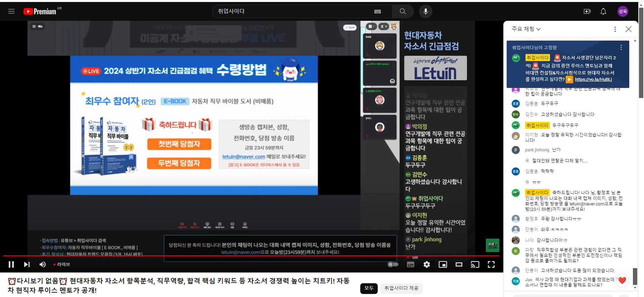Jump to live with 라이브 indicator
Image resolution: width=644 pixels, height=297 pixels.
pyautogui.click(x=62, y=264)
